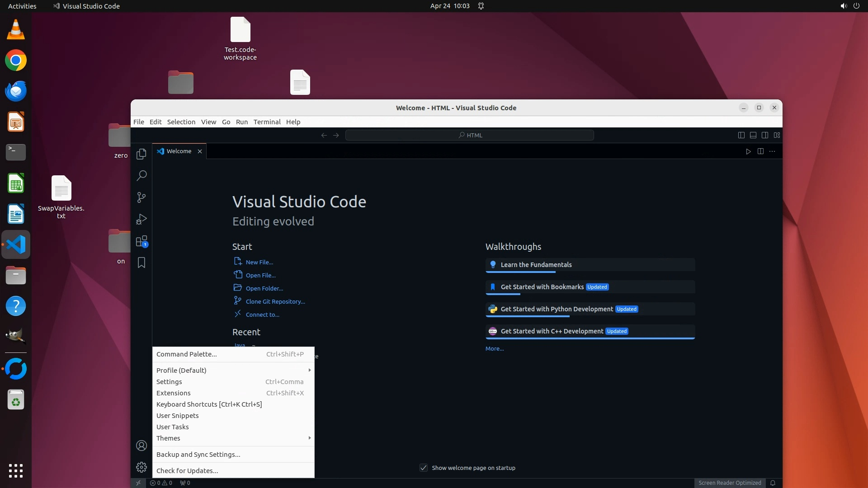868x488 pixels.
Task: Click the Accounts icon in activity bar
Action: 142,446
